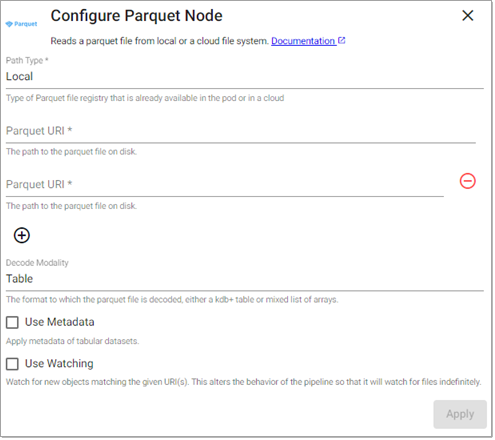495x440 pixels.
Task: Focus the second Parquet URI input field
Action: pyautogui.click(x=225, y=185)
